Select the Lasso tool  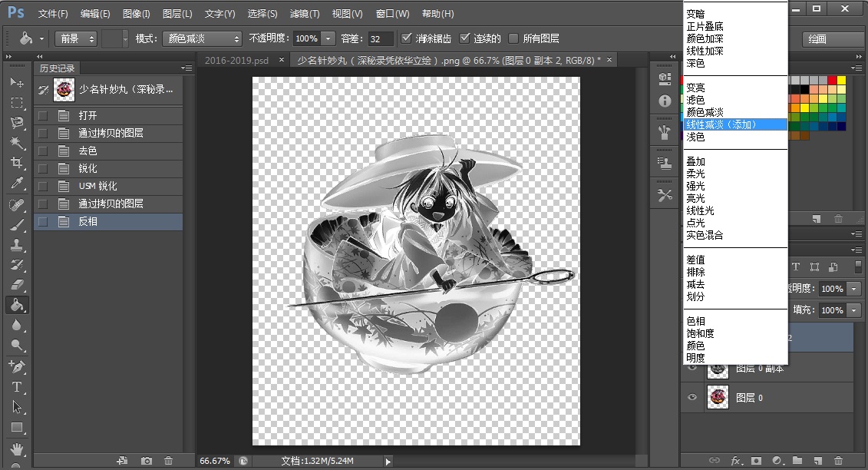17,122
